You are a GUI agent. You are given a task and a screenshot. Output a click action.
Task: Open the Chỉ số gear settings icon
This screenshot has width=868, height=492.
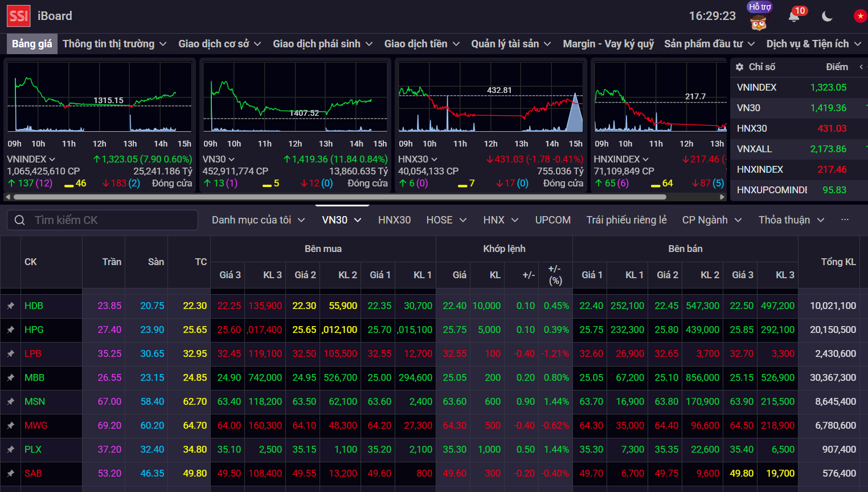click(739, 67)
